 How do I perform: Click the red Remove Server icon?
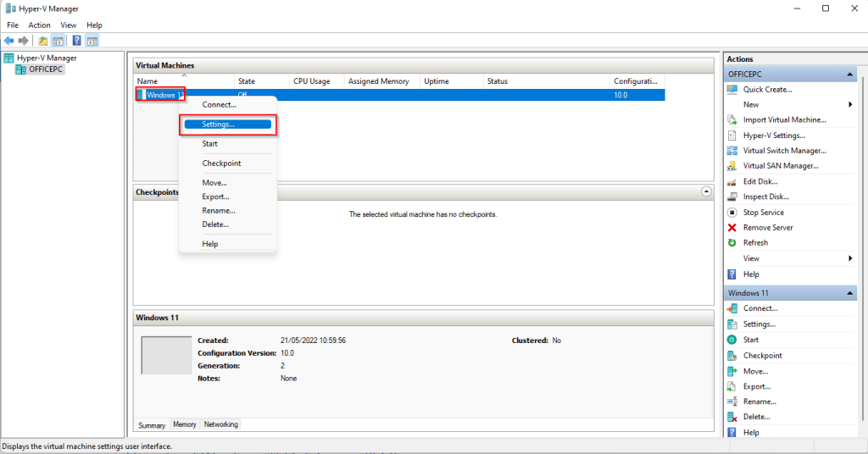tap(732, 228)
